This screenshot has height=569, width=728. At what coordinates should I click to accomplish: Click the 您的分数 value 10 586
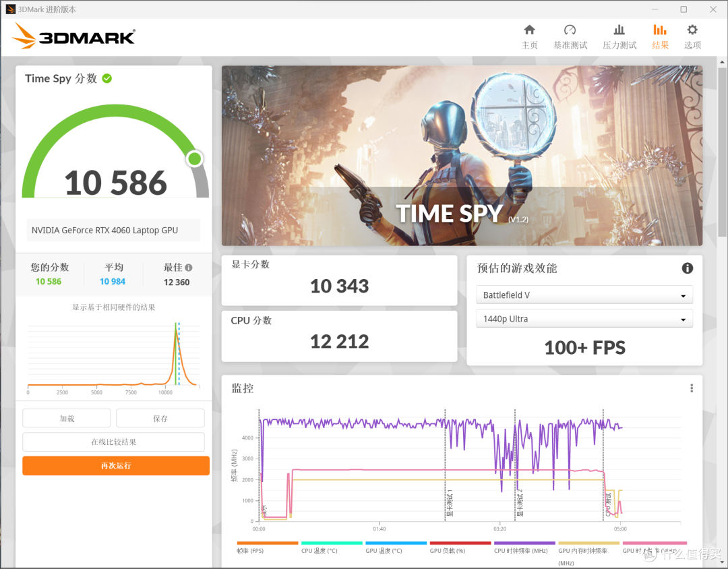(x=49, y=282)
